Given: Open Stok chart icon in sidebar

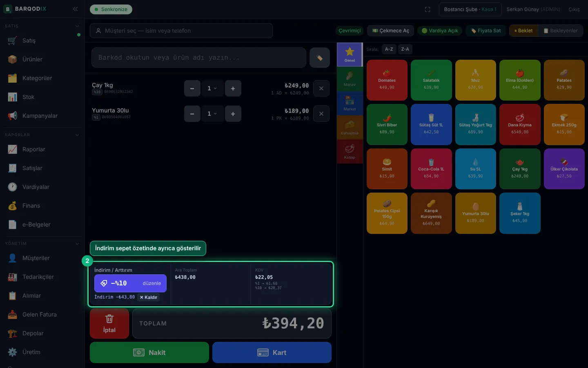Looking at the screenshot, I should click(13, 97).
